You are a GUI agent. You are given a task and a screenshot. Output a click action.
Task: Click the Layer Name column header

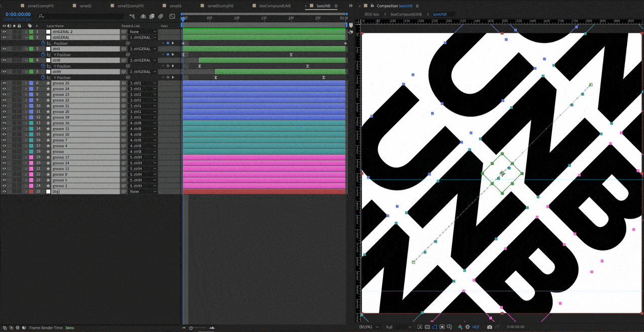tap(55, 26)
